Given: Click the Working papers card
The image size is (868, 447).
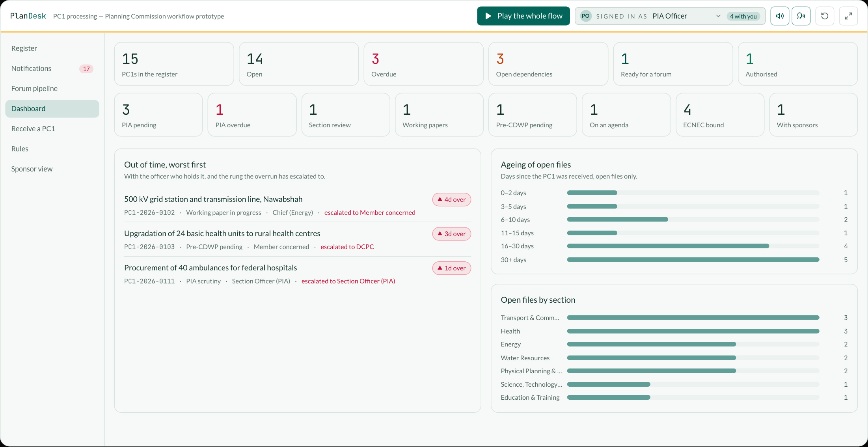Looking at the screenshot, I should click(439, 115).
